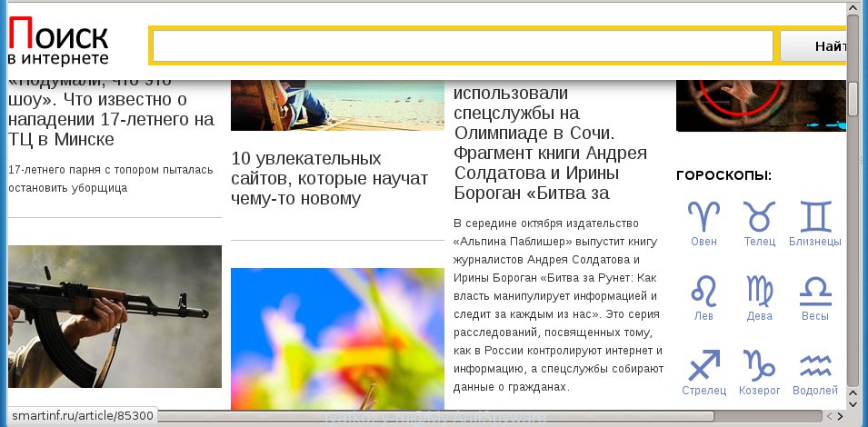Click the summary text 'В середине октября издательство'

546,223
